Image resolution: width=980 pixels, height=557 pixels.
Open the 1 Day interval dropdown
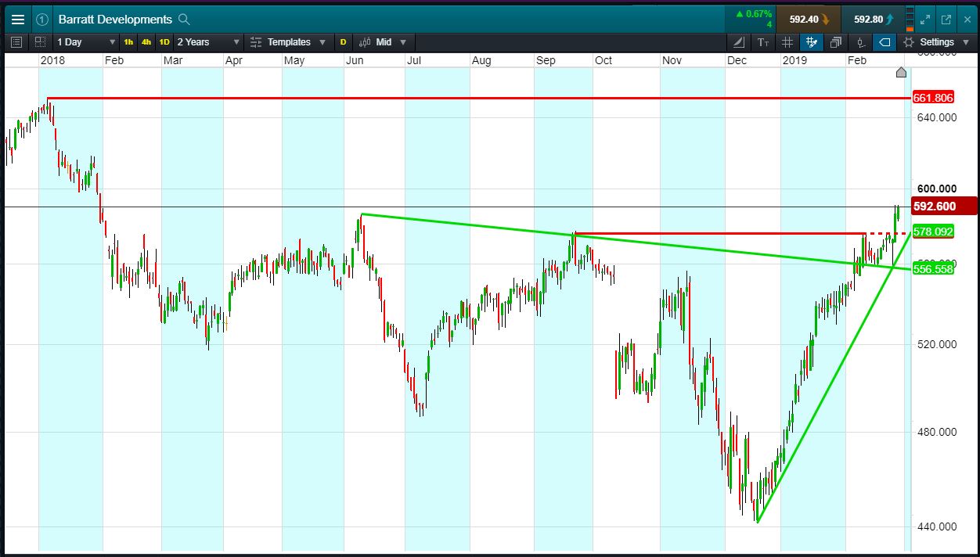[86, 42]
